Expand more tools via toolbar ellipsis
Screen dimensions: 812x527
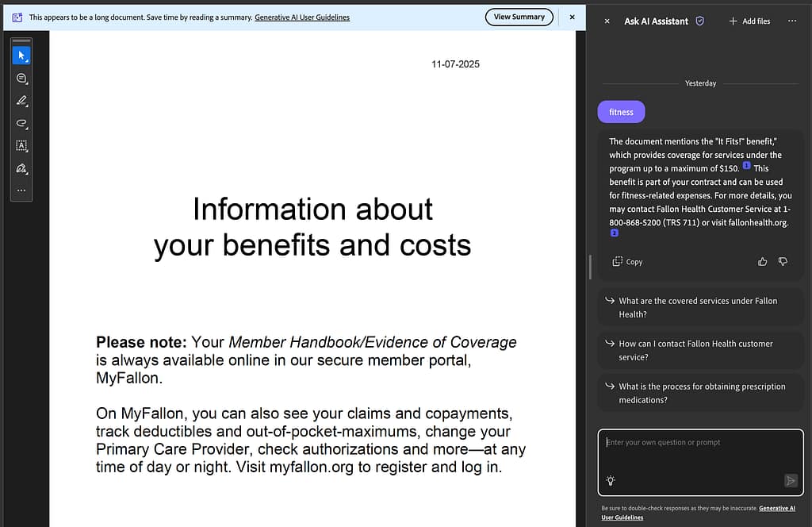[21, 190]
